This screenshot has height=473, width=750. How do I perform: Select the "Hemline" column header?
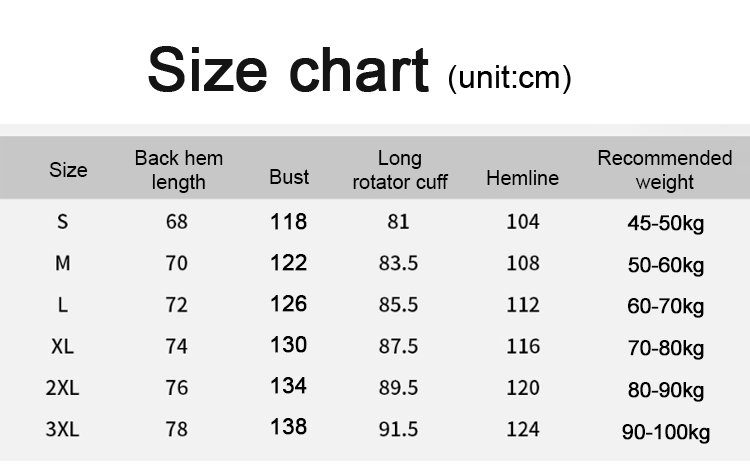[x=522, y=178]
